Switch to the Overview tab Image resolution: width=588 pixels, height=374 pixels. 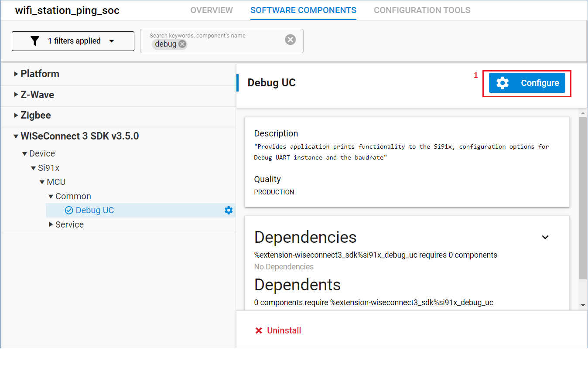click(x=212, y=10)
